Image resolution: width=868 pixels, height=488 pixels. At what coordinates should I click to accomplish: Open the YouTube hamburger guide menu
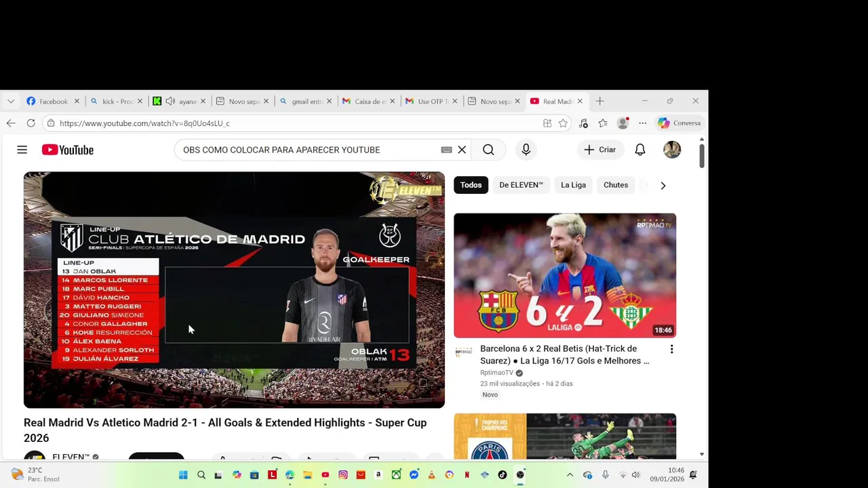click(x=22, y=150)
